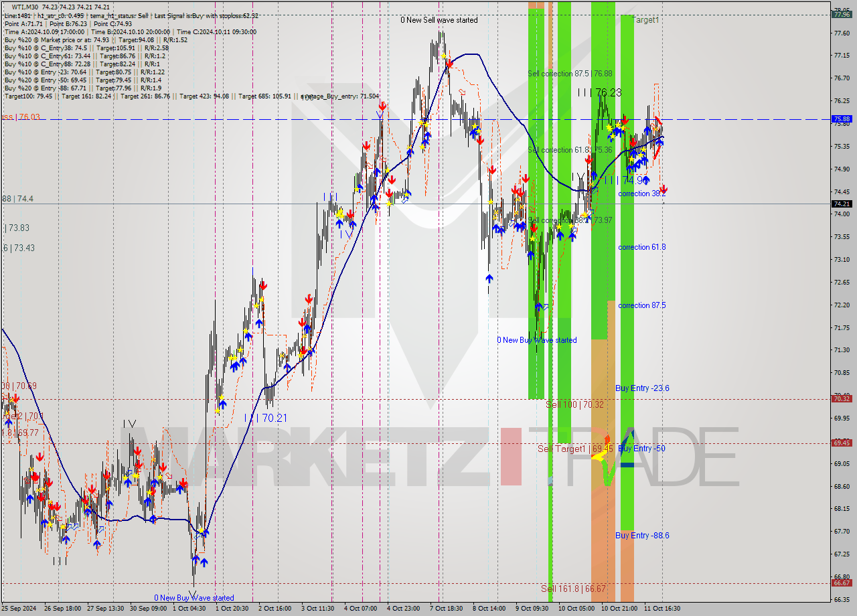Screen dimensions: 857x616
Task: Click the 73.10 value on price axis
Action: click(842, 259)
